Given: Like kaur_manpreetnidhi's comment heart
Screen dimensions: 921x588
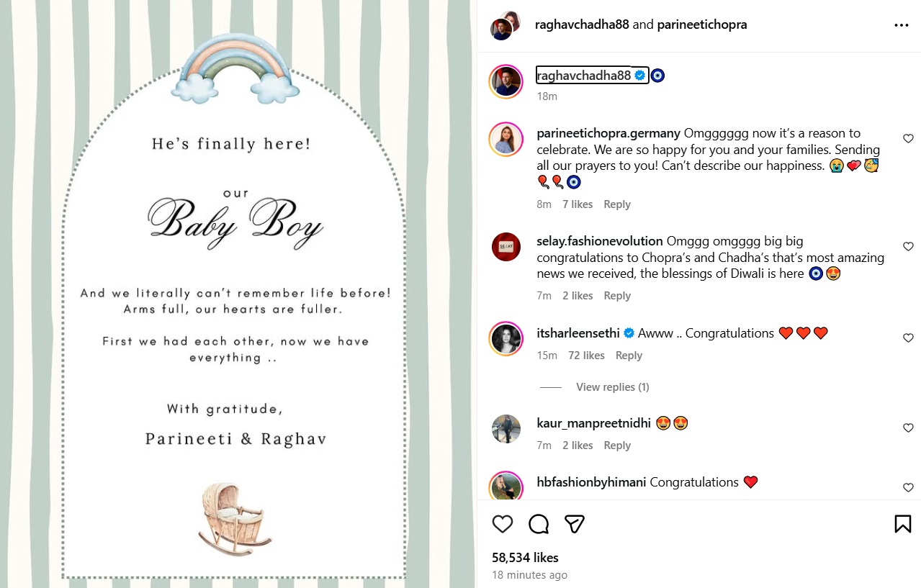Looking at the screenshot, I should tap(908, 428).
